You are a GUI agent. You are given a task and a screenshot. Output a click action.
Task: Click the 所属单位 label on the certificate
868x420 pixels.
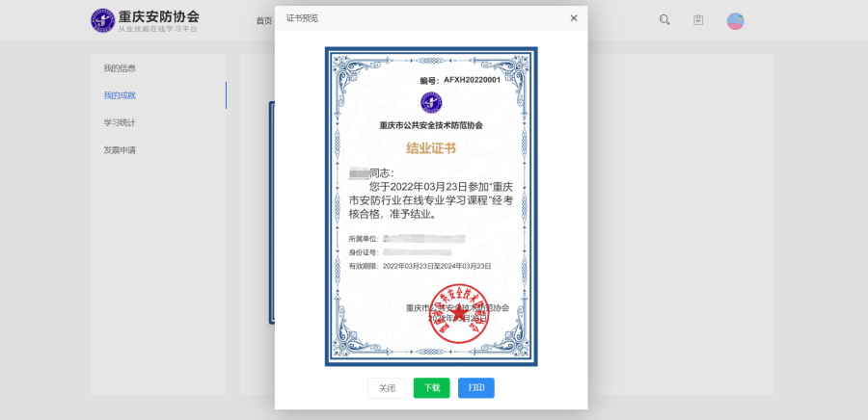point(364,239)
